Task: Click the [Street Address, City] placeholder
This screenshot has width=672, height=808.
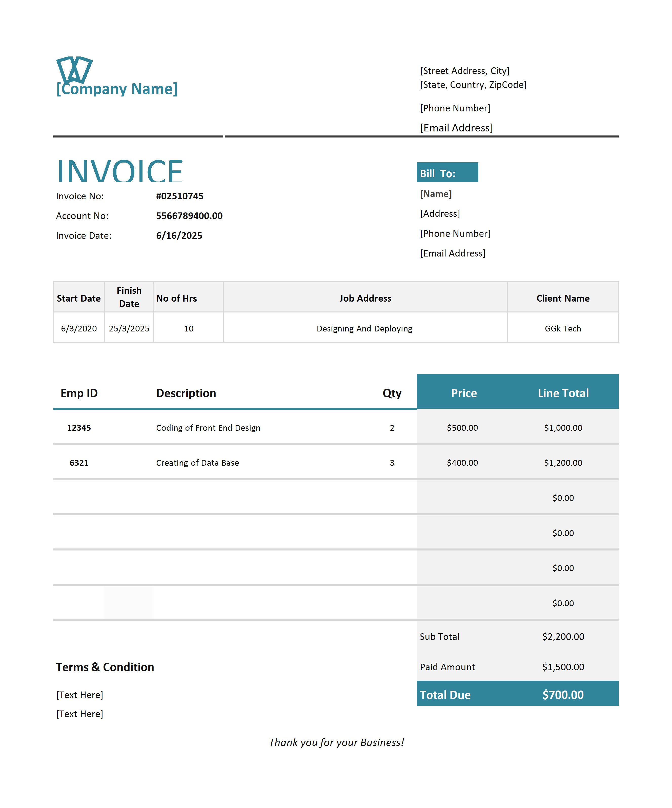Action: tap(465, 71)
